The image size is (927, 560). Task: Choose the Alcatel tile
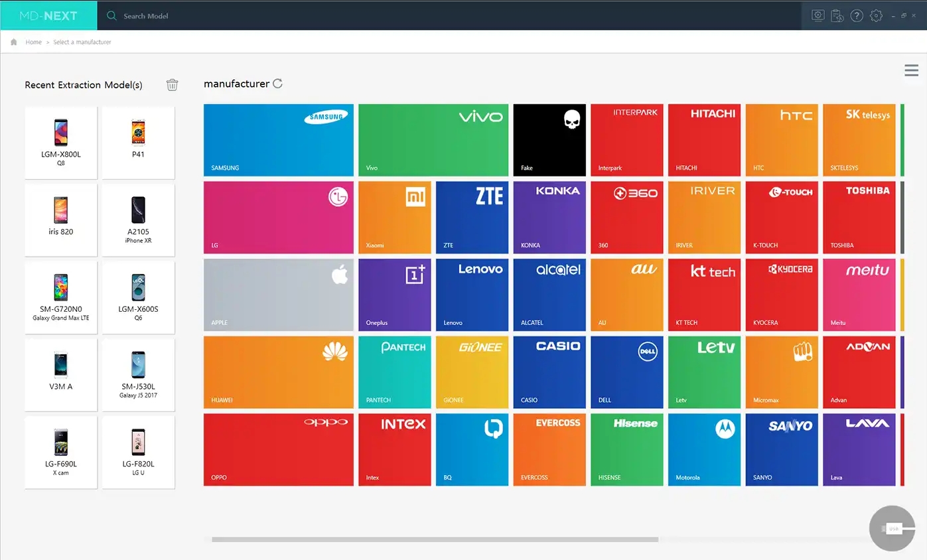(x=549, y=295)
